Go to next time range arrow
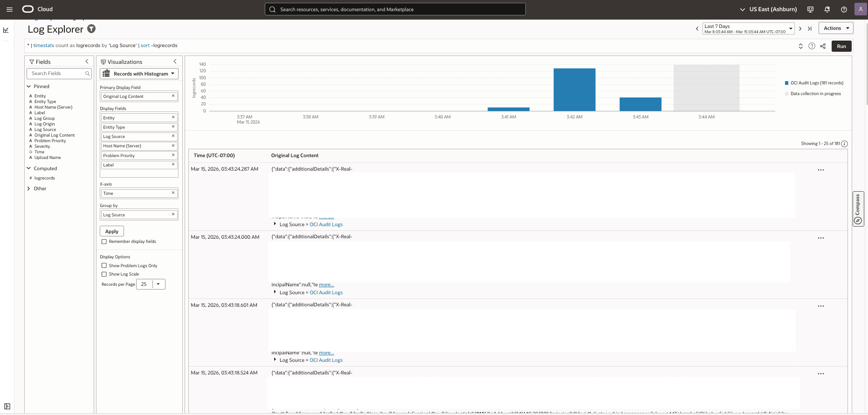Screen dimensions: 868x415 pyautogui.click(x=800, y=29)
